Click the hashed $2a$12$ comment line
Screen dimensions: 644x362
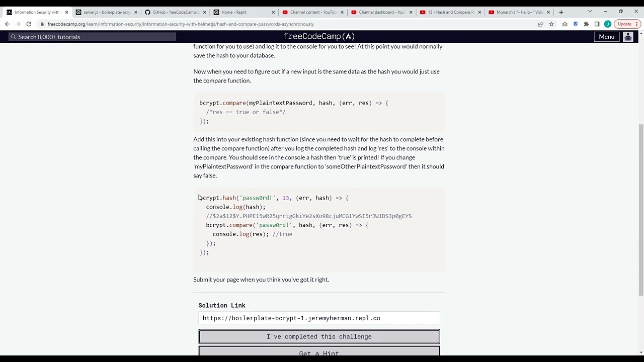(x=308, y=216)
